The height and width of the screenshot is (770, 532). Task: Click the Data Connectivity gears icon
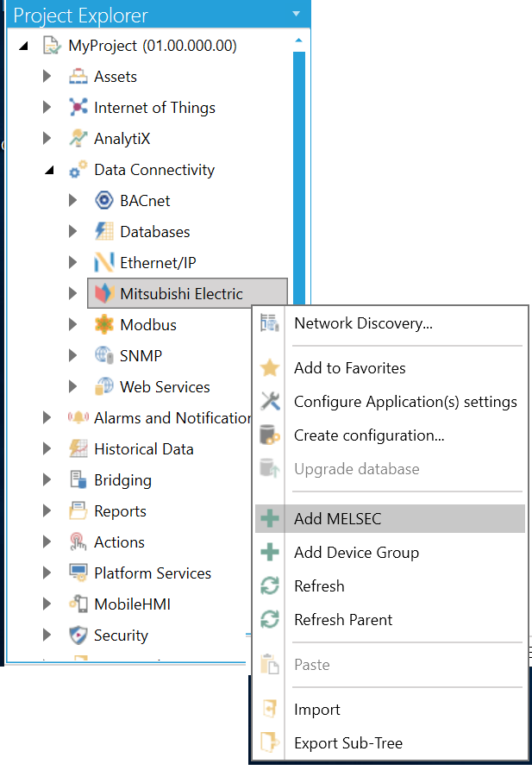[x=78, y=170]
